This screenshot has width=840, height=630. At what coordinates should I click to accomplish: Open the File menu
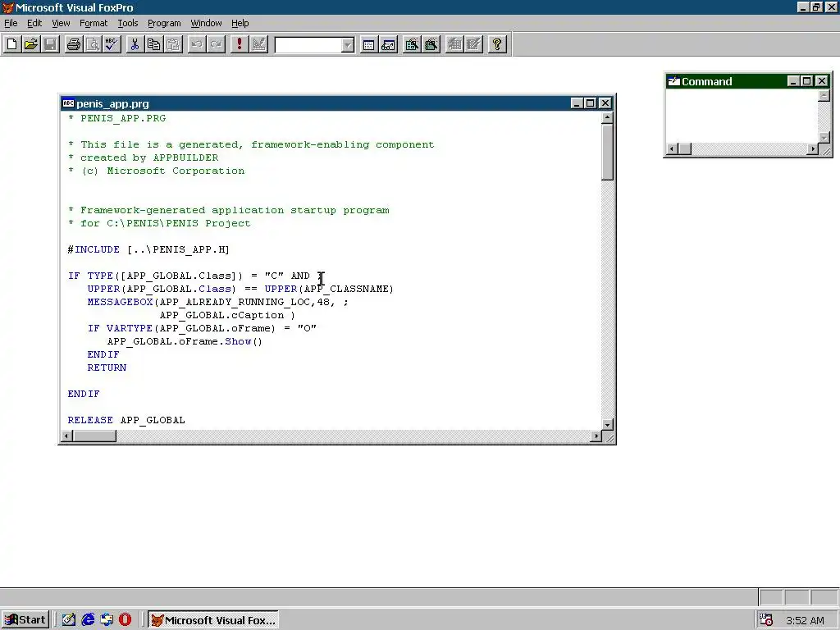point(11,23)
